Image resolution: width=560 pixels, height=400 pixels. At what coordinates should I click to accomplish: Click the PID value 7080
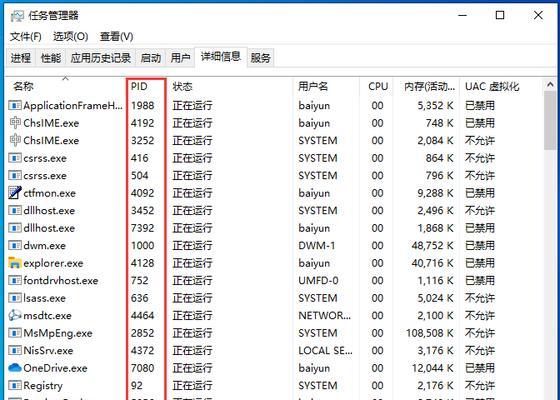click(x=142, y=368)
